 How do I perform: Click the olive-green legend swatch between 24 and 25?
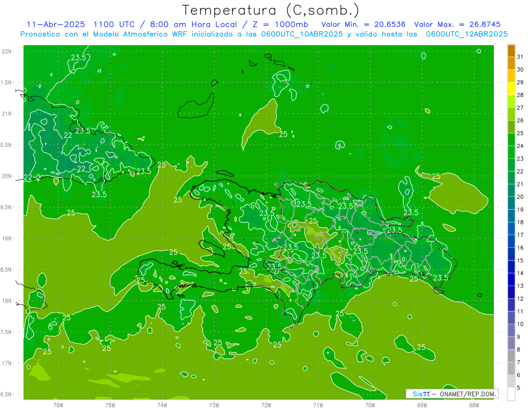point(511,139)
